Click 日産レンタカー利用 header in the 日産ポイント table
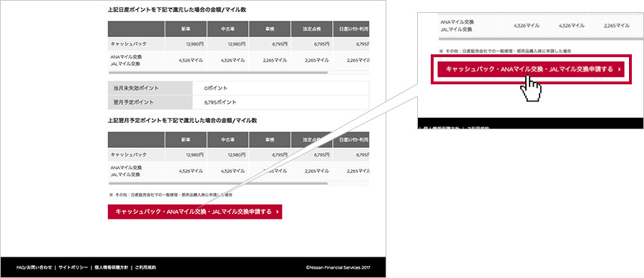 pyautogui.click(x=351, y=29)
